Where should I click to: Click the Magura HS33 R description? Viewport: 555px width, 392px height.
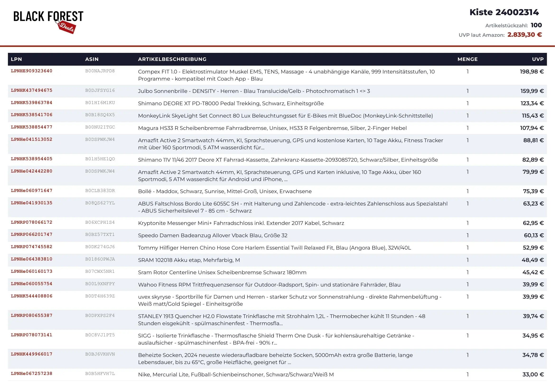(x=272, y=128)
